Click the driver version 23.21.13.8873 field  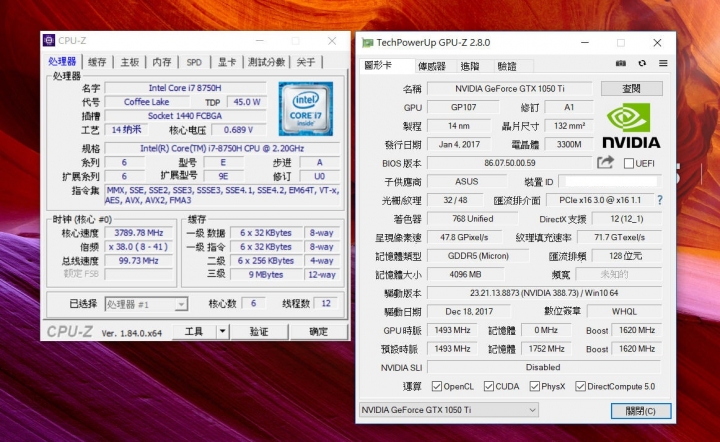tap(544, 293)
